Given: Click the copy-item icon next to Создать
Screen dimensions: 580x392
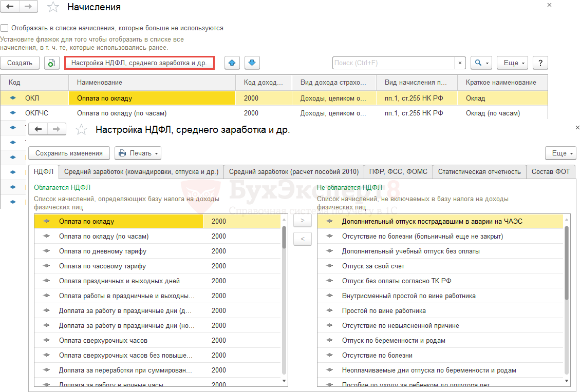Looking at the screenshot, I should coord(51,63).
